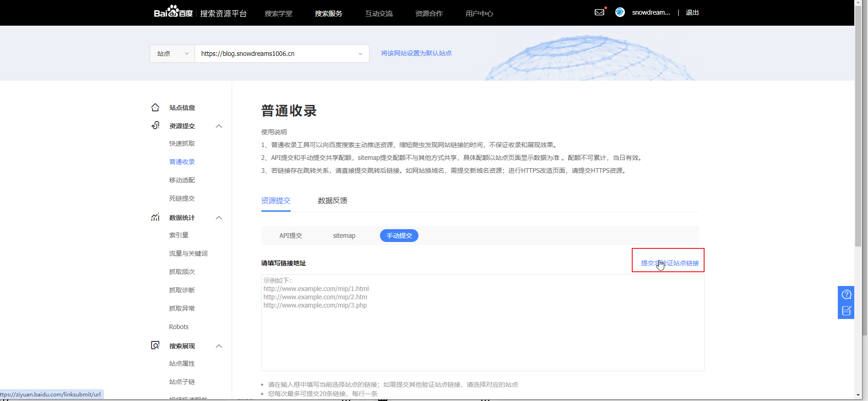This screenshot has height=401, width=868.
Task: Open the mail messages envelope icon
Action: coord(599,12)
